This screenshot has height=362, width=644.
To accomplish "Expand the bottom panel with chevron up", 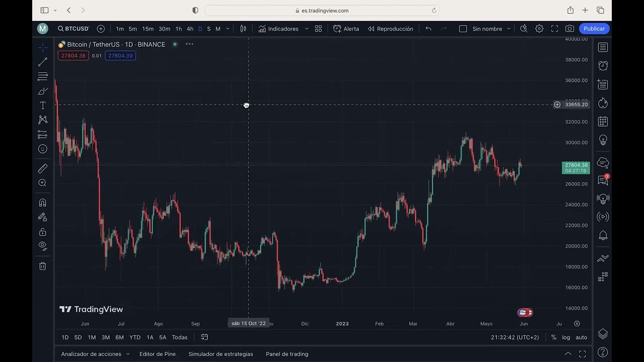I will [568, 354].
